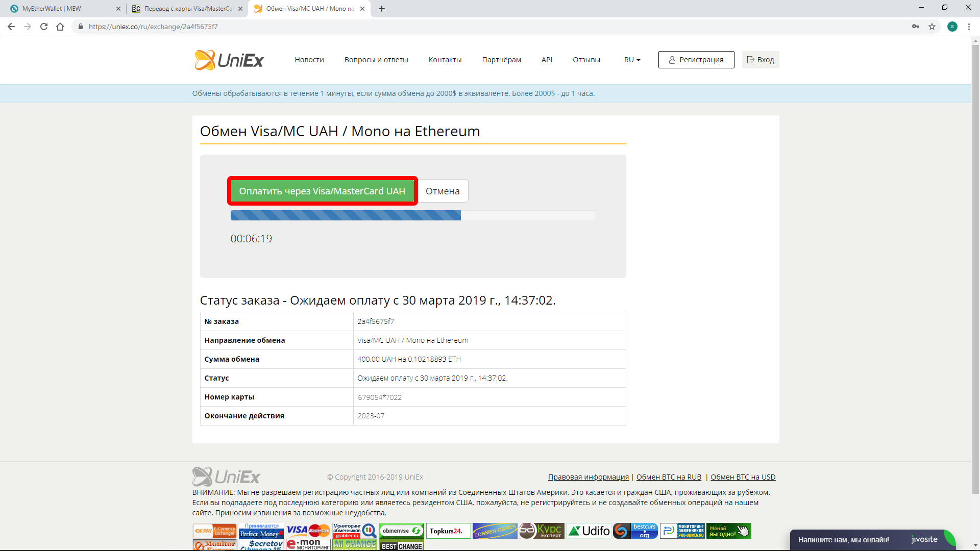
Task: Open the e-mon мониторинг badge
Action: click(x=308, y=545)
